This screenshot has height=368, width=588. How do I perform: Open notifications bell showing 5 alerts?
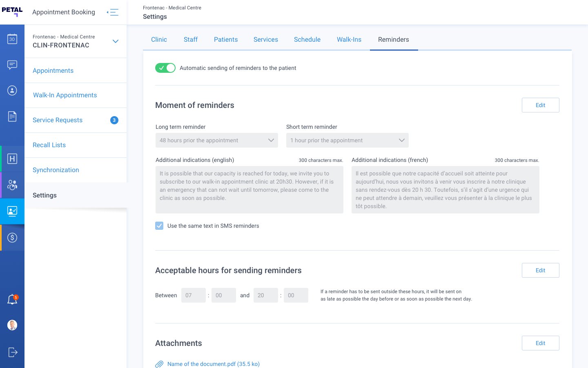tap(12, 299)
